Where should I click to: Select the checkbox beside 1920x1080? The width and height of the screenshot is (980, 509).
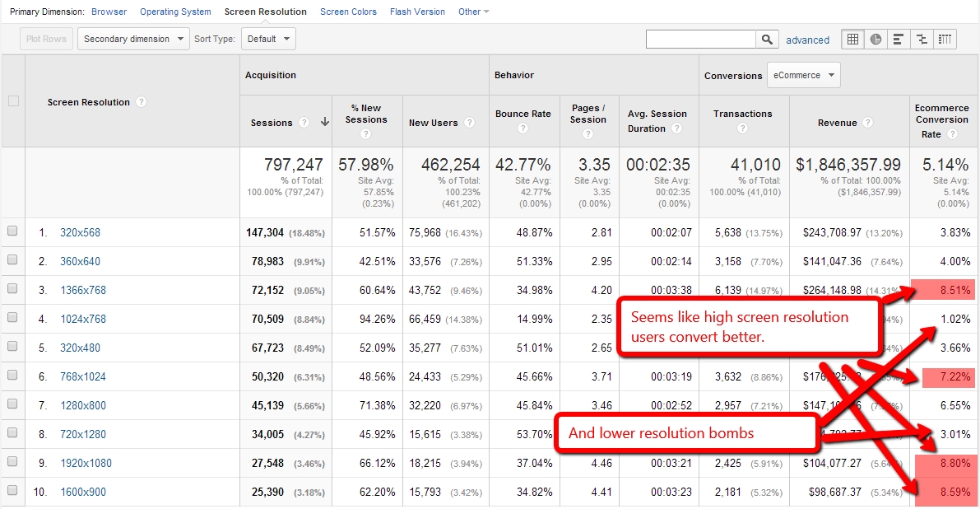(x=13, y=463)
